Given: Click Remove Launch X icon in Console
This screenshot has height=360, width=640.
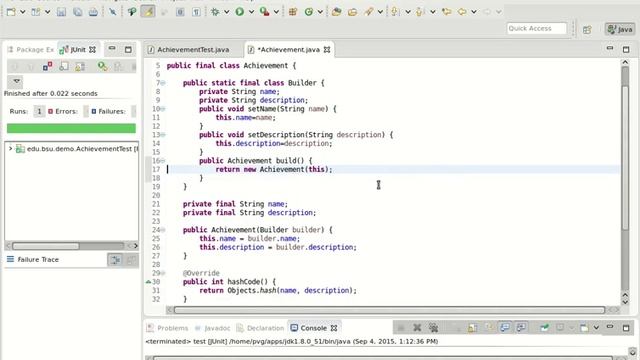Looking at the screenshot, I should point(417,327).
